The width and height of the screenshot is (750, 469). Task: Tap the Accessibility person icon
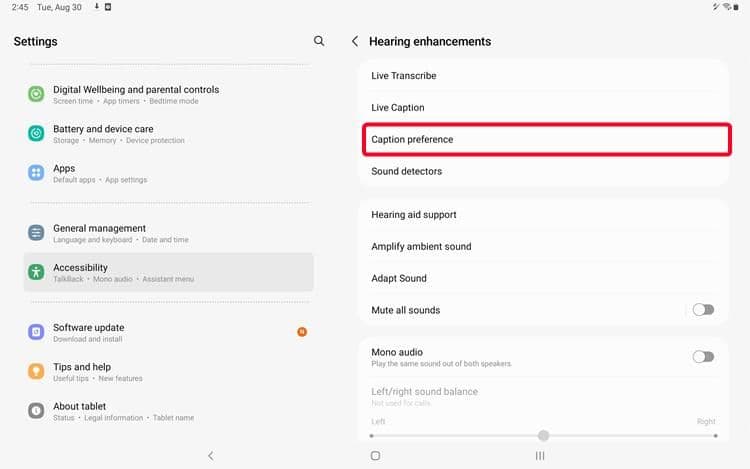[x=36, y=272]
